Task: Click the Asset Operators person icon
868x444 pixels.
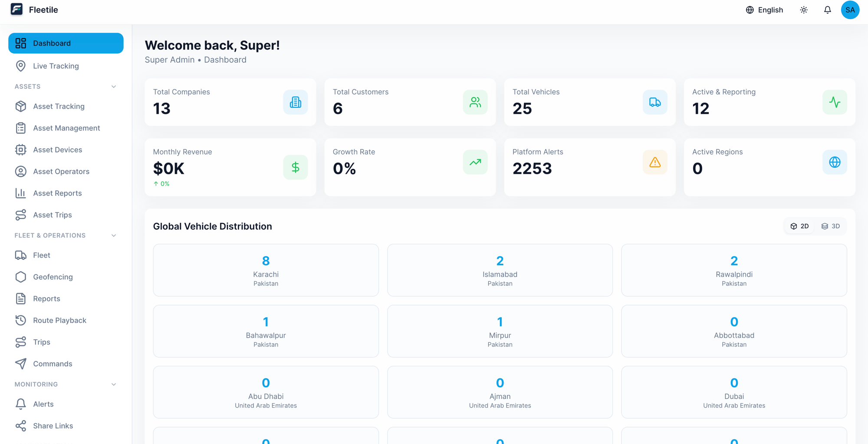Action: coord(21,171)
